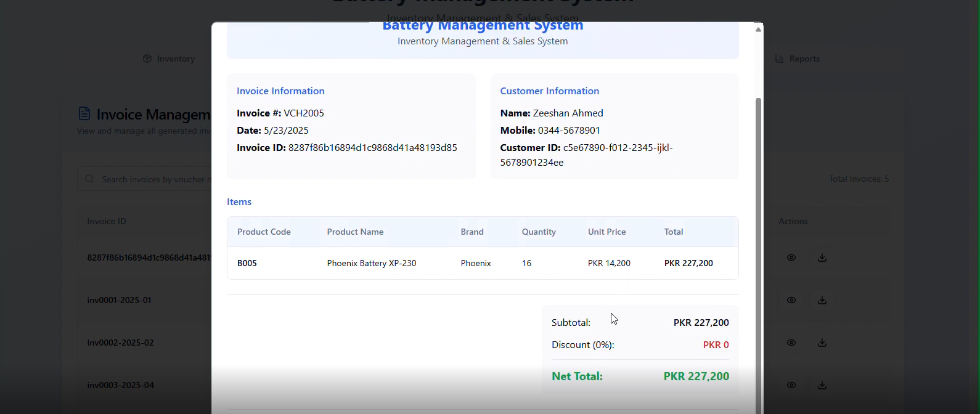Open the Reports tab in background page
This screenshot has height=414, width=980.
pos(798,59)
